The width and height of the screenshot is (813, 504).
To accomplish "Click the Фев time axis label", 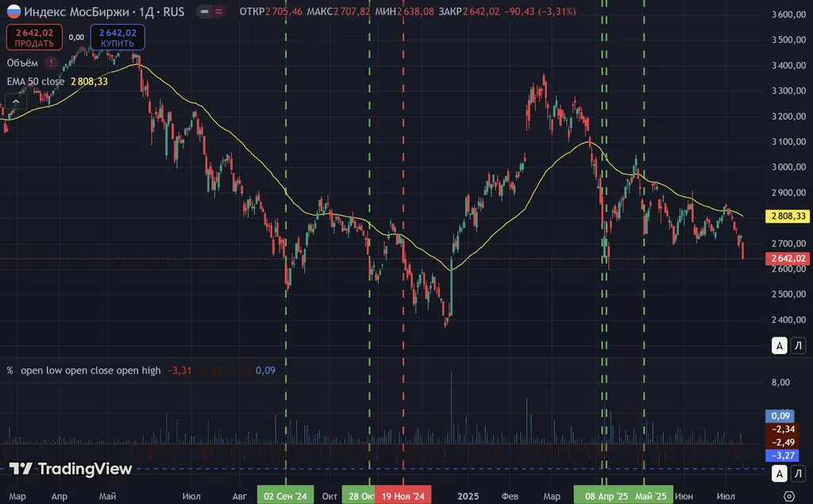I will point(510,496).
